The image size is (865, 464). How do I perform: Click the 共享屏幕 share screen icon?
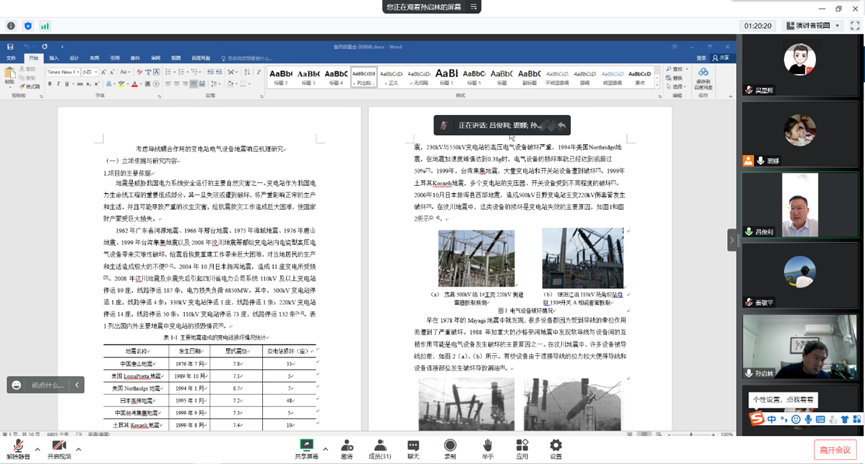click(306, 445)
